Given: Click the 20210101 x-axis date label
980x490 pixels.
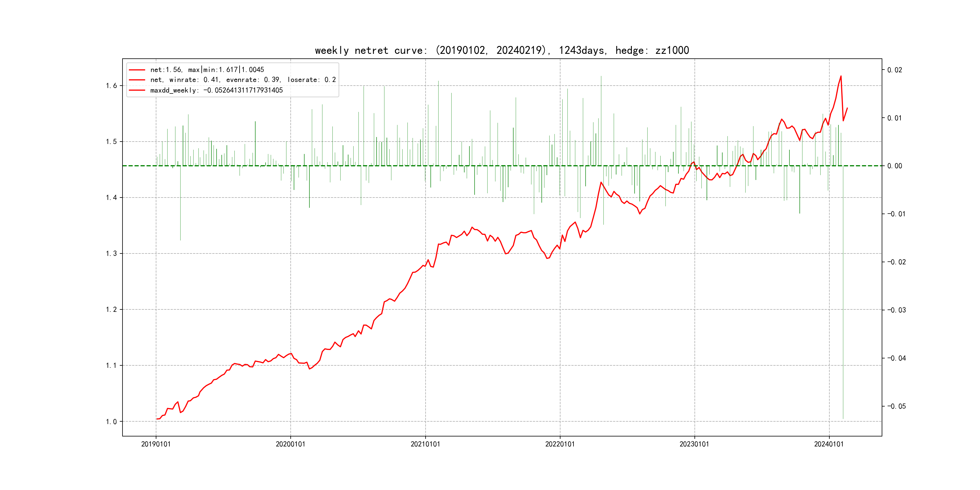Looking at the screenshot, I should click(x=425, y=444).
